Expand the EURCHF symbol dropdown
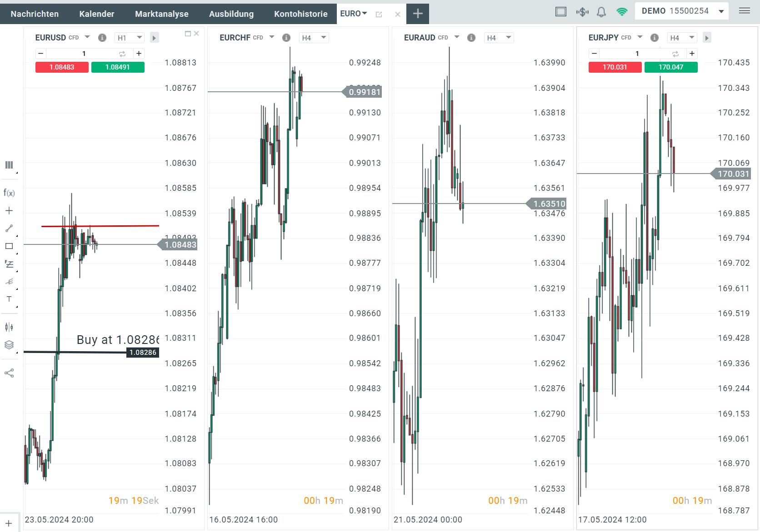 click(x=271, y=37)
